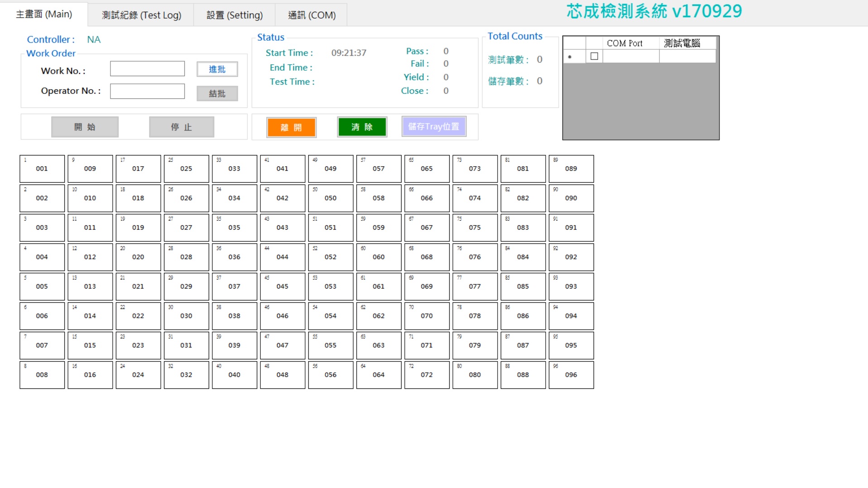This screenshot has height=488, width=868.
Task: Select tray cell 089
Action: (571, 169)
